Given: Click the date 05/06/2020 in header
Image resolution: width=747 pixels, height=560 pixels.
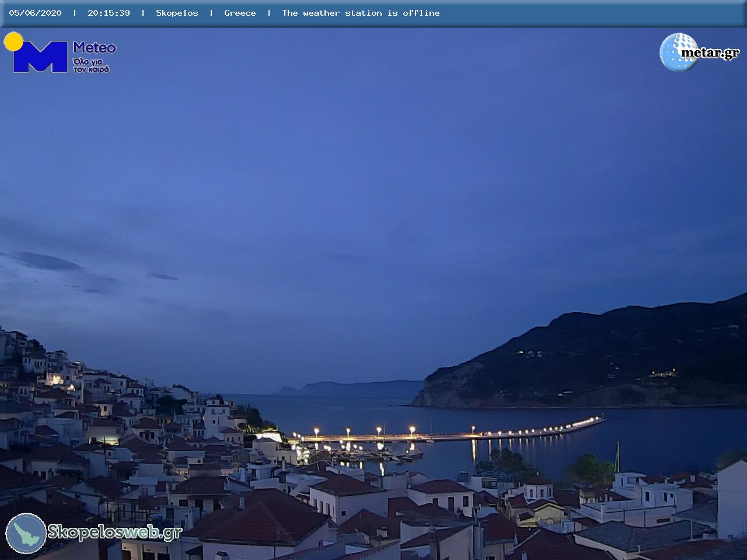Looking at the screenshot, I should tap(35, 13).
